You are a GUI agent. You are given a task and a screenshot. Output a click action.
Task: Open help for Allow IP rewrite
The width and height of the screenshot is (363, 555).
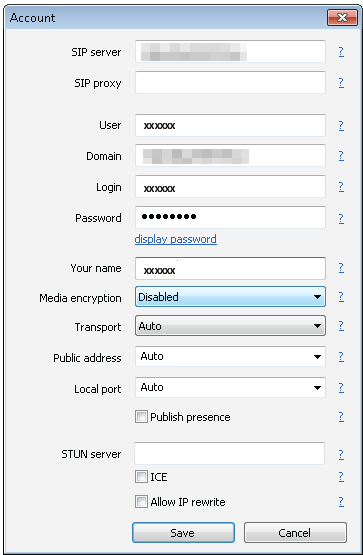[x=341, y=502]
